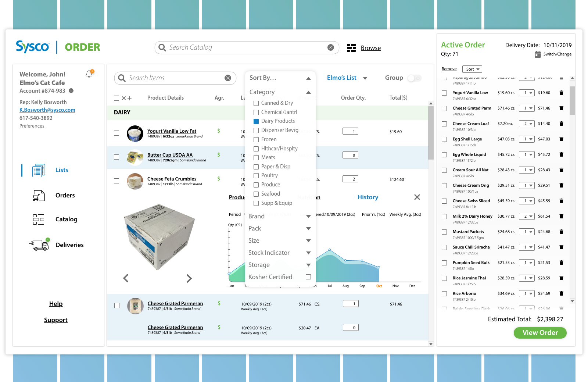Tick the Kosher Certified checkbox

coord(308,277)
